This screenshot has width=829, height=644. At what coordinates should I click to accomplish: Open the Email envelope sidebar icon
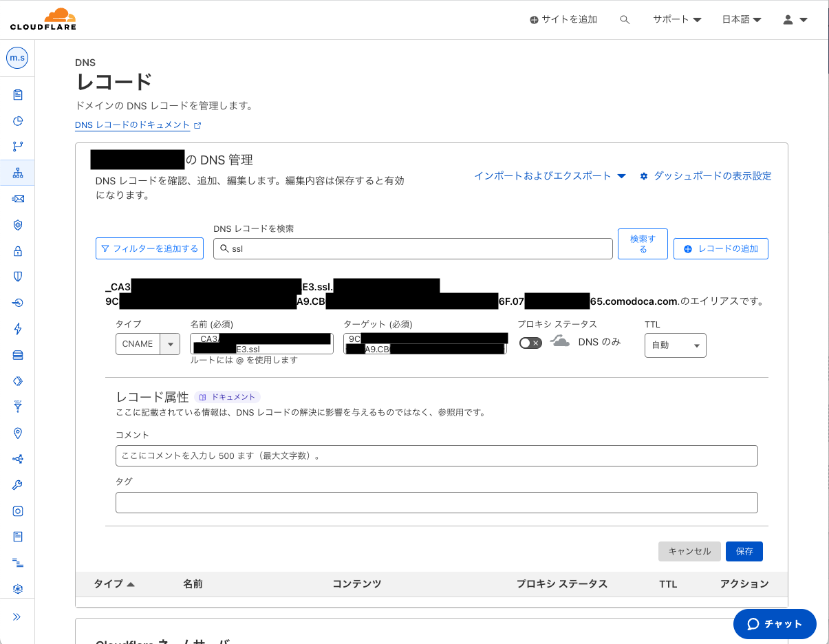[x=18, y=199]
